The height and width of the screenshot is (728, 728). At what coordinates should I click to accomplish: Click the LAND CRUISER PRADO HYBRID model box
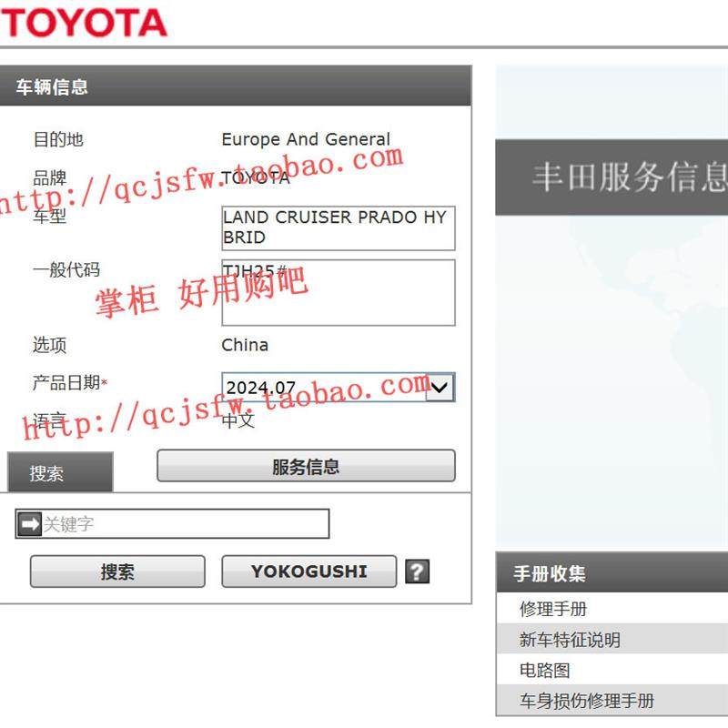(x=338, y=228)
